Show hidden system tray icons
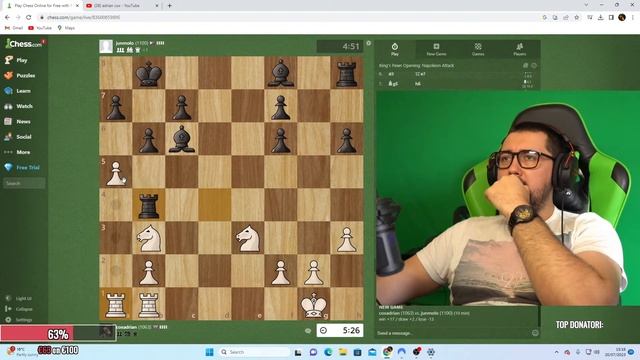The height and width of the screenshot is (360, 640). coord(556,352)
